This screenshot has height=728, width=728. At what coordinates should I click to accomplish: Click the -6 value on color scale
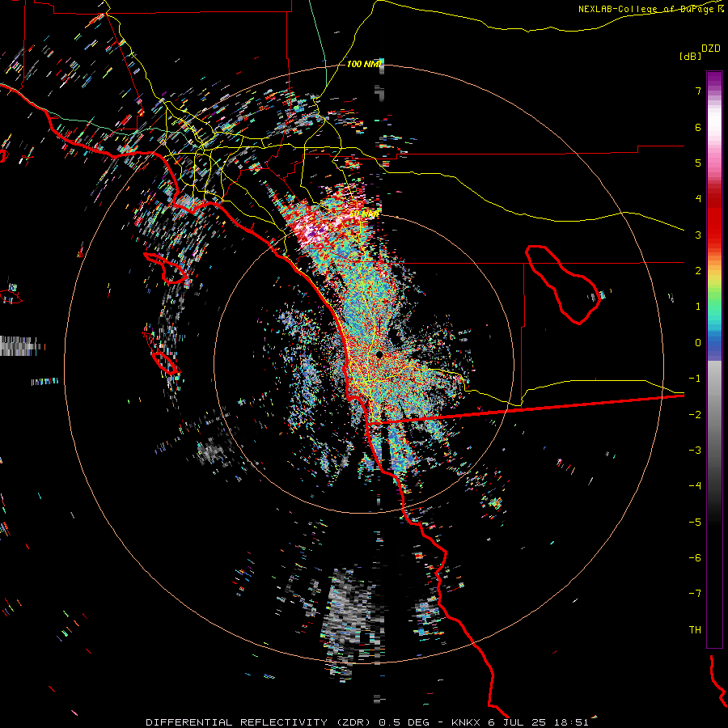(695, 558)
